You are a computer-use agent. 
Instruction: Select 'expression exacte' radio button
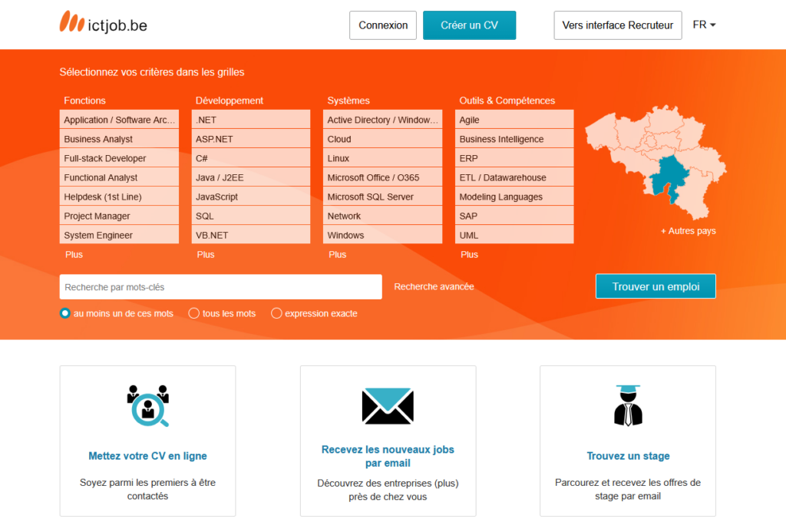click(276, 313)
